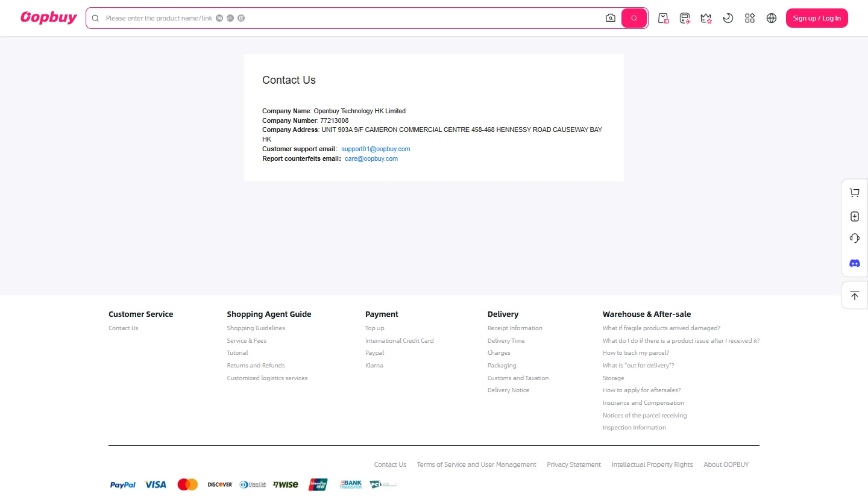Viewport: 868px width, 503px height.
Task: Open Customs and Taxation link
Action: tap(518, 378)
